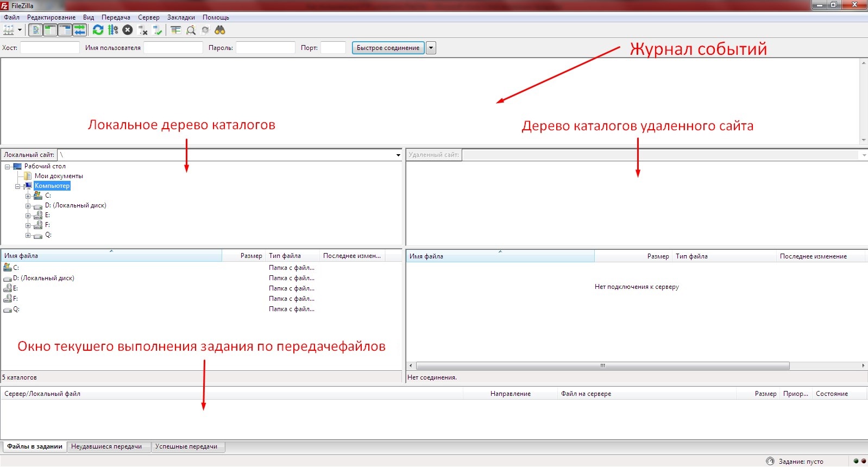Click the Порт input field

pyautogui.click(x=333, y=48)
